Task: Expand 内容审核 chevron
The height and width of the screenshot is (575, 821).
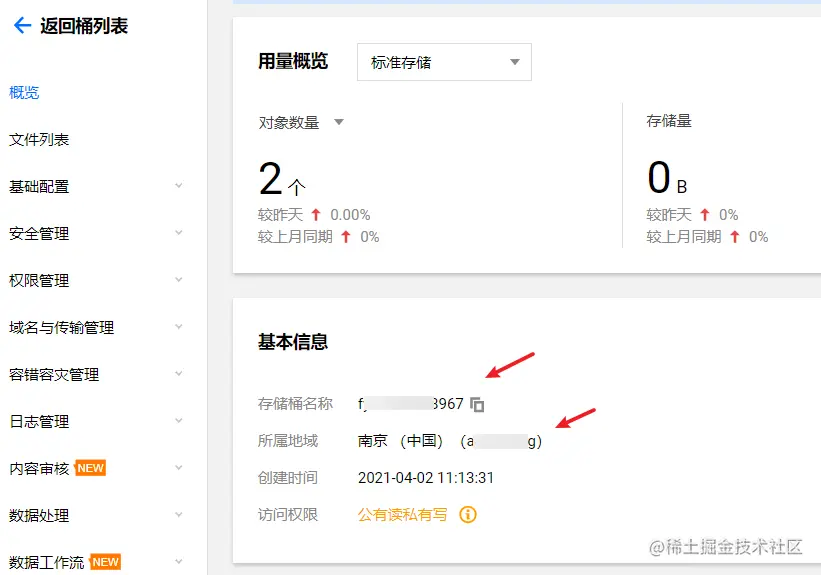Action: 179,468
